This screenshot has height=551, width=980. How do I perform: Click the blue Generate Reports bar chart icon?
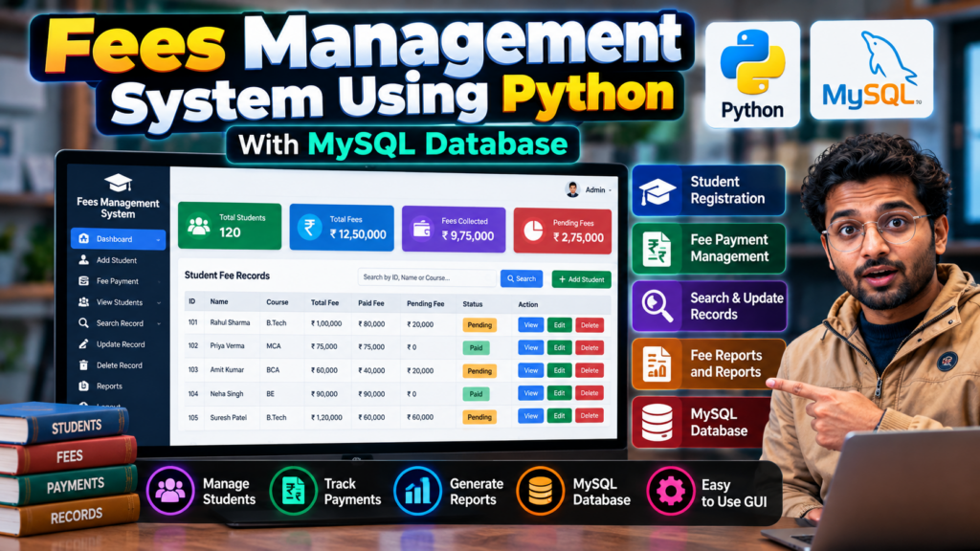pyautogui.click(x=417, y=491)
